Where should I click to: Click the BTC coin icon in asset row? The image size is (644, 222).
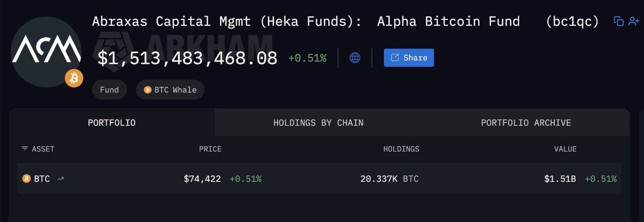[x=26, y=179]
